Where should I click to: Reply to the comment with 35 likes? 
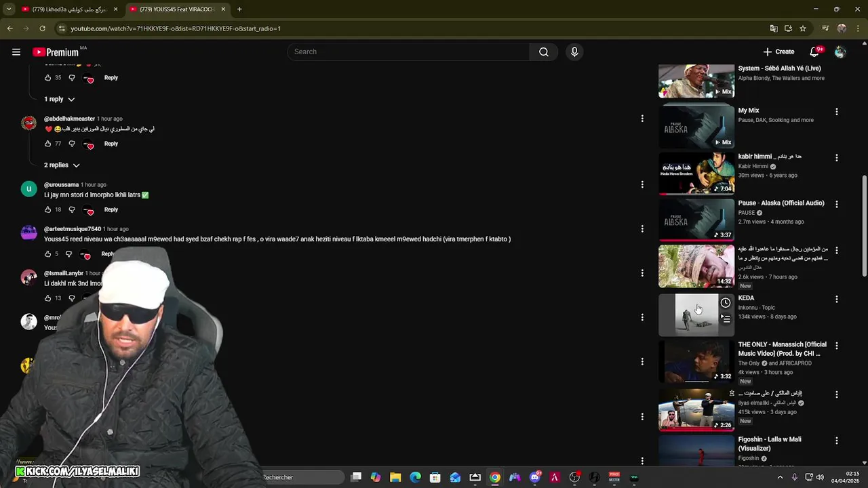pyautogui.click(x=111, y=77)
